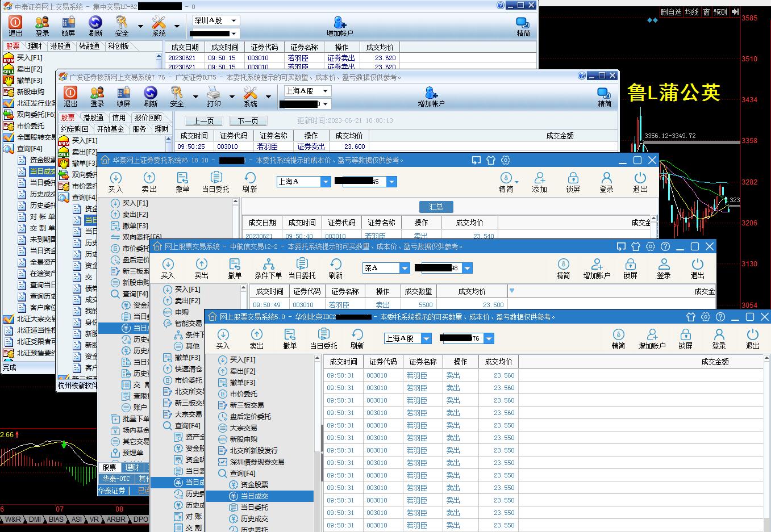Click 汇总 button in 华泰 window
The width and height of the screenshot is (771, 532).
pos(436,207)
